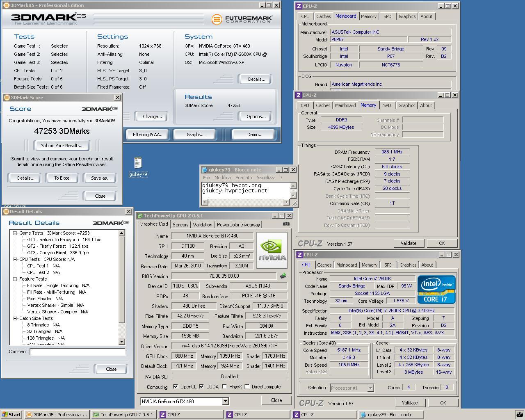Click the 3DMark05 title bar icon
The height and width of the screenshot is (420, 525).
tap(6, 5)
